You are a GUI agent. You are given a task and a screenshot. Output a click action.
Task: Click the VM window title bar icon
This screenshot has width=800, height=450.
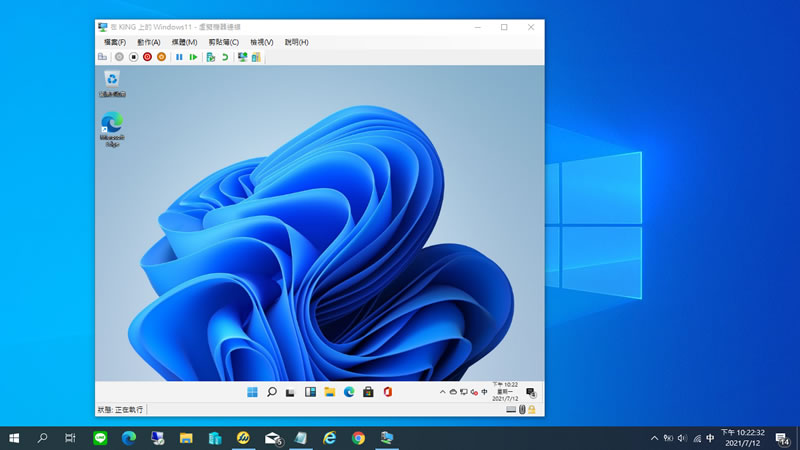tap(103, 27)
